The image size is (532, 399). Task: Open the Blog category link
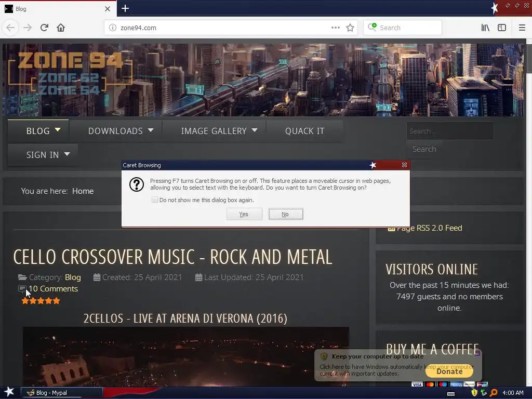(x=73, y=277)
